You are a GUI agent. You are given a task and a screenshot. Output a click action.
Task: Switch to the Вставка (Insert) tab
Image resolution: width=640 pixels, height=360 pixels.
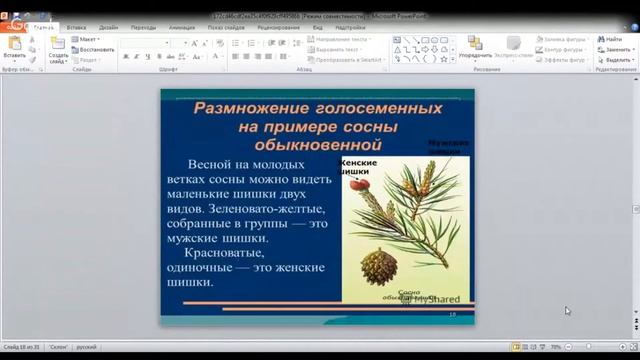coord(76,27)
